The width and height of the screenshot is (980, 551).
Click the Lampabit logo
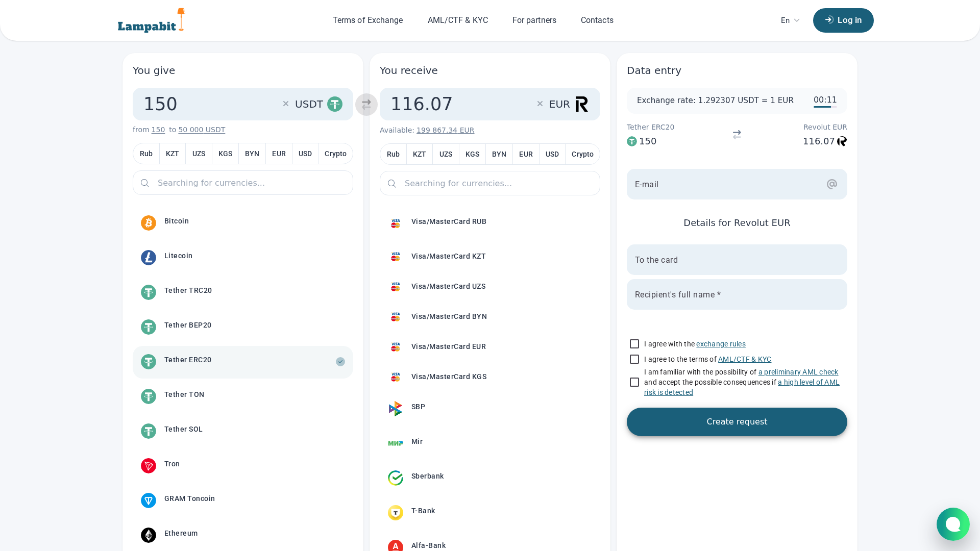[x=152, y=20]
